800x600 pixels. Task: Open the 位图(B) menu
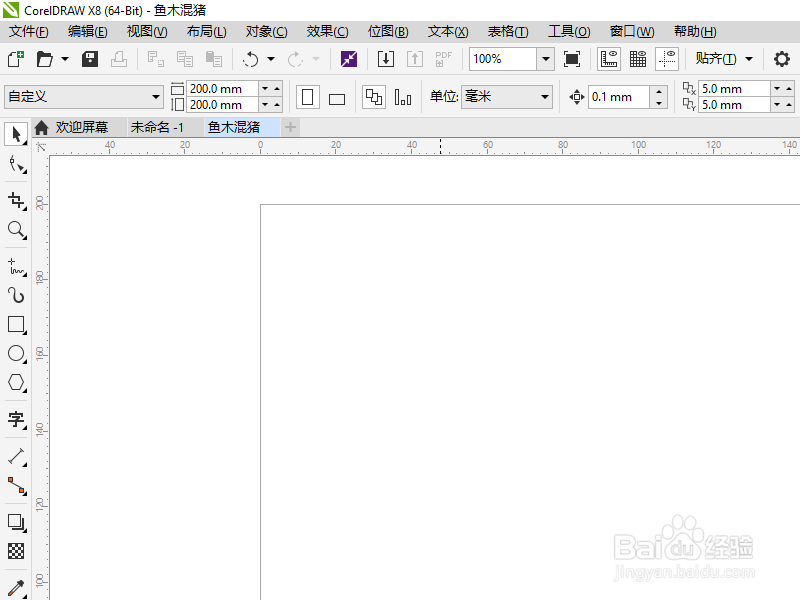pos(388,32)
